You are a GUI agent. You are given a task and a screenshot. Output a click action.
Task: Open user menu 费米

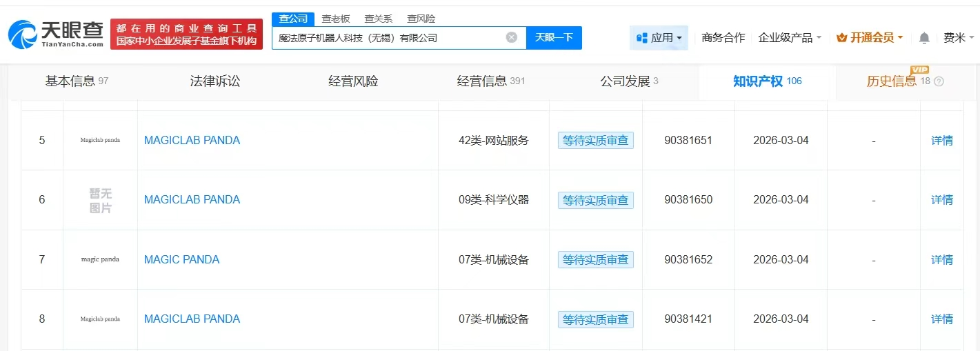click(x=959, y=38)
